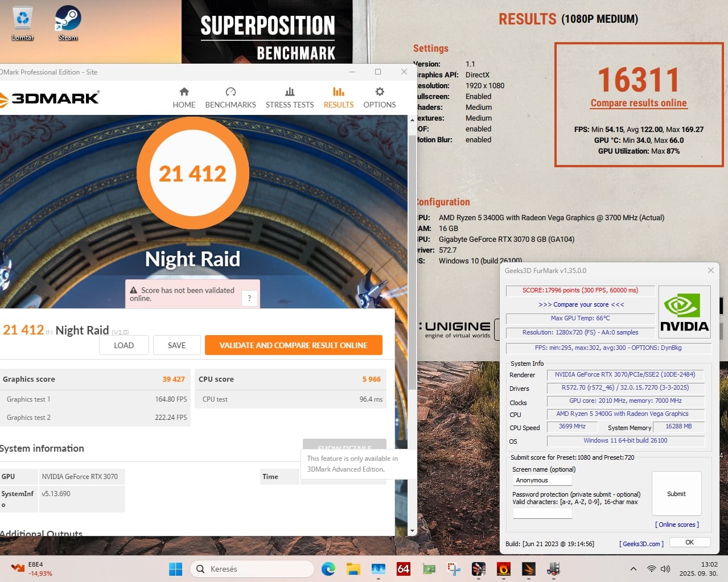
Task: Show hidden system tray icons
Action: [633, 569]
